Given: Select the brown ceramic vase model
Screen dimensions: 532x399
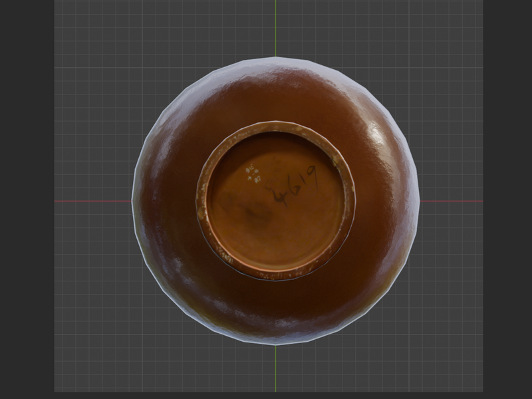Looking at the screenshot, I should tap(275, 201).
